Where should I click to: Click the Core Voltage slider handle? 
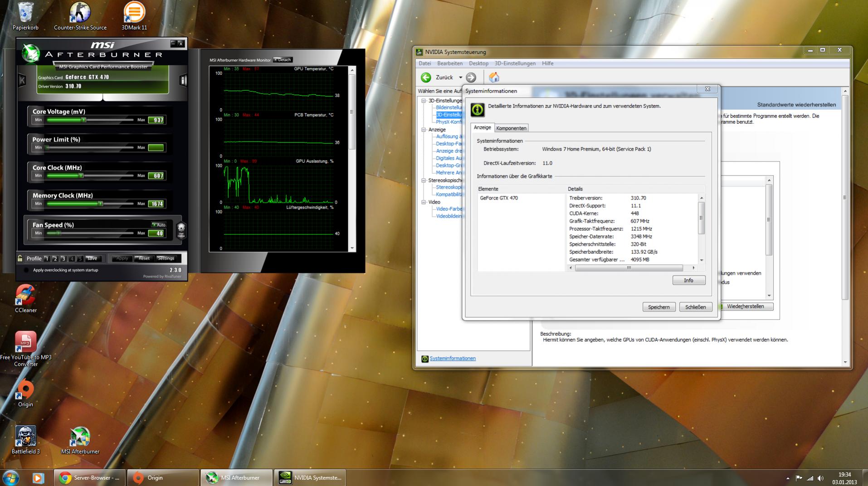tap(83, 120)
